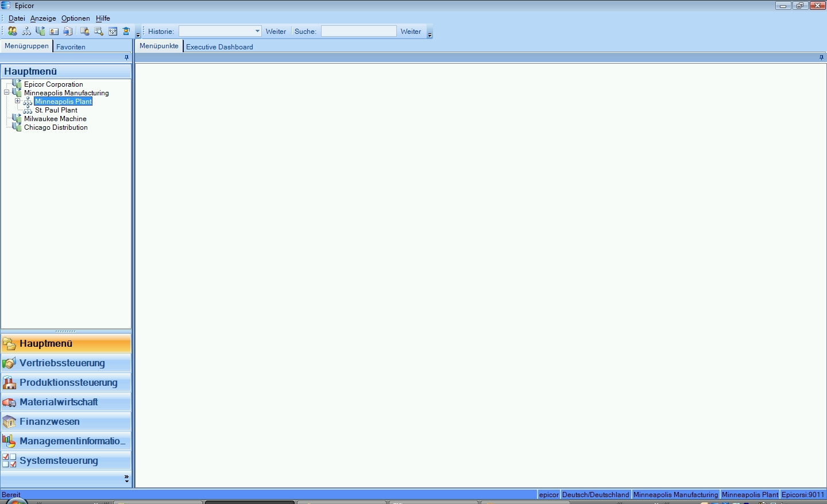
Task: Switch to the Executive Dashboard tab
Action: pyautogui.click(x=219, y=47)
